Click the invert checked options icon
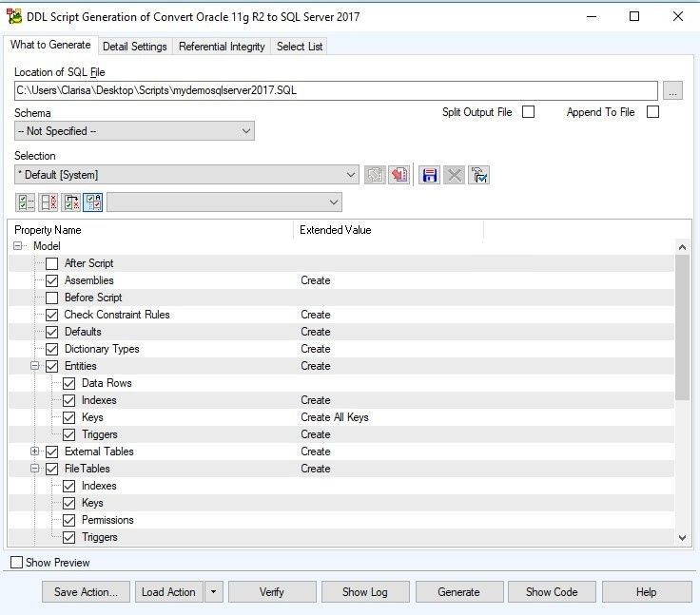 tap(71, 202)
